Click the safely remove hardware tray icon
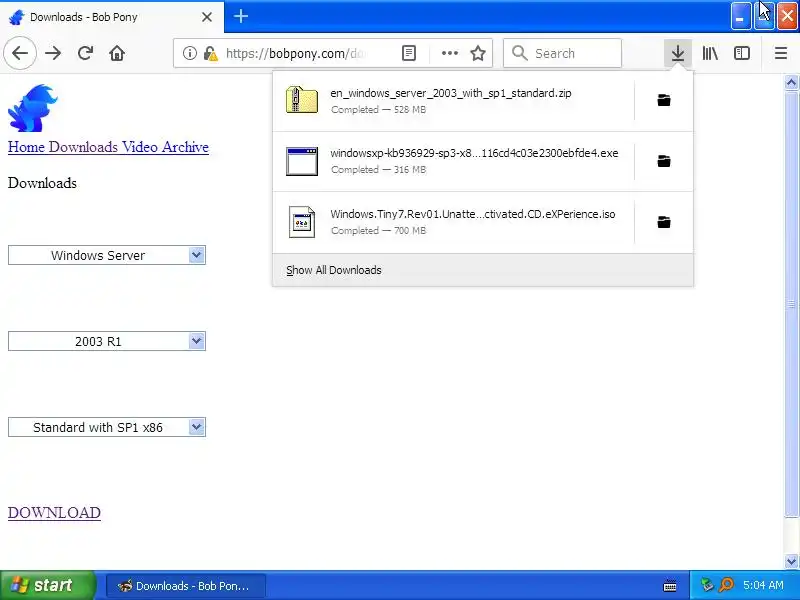Image resolution: width=800 pixels, height=600 pixels. (707, 585)
